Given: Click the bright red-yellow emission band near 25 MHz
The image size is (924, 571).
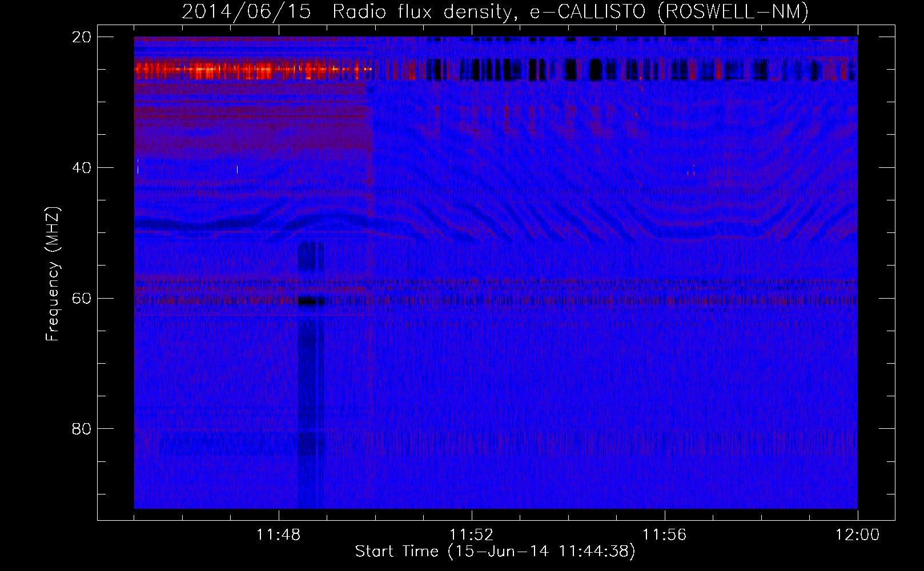Looking at the screenshot, I should (x=254, y=70).
